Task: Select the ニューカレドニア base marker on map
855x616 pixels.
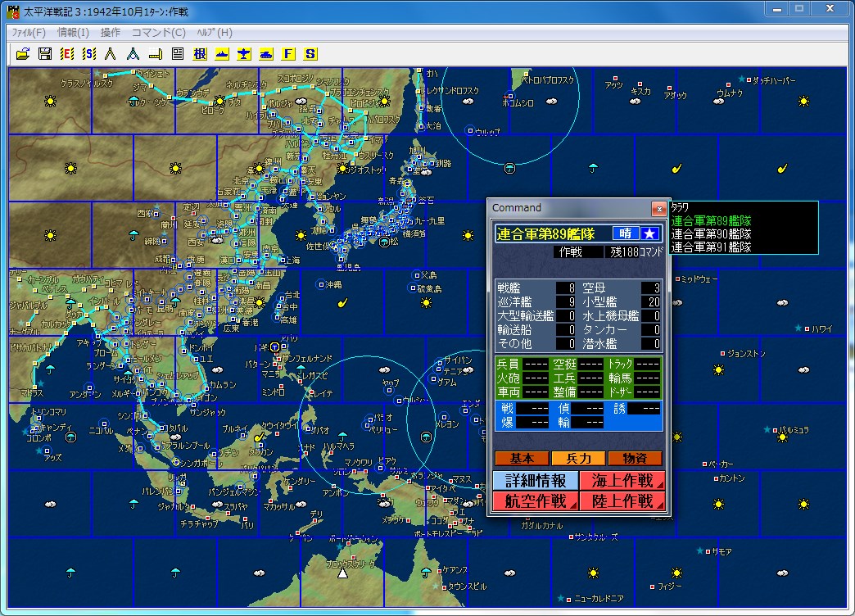Action: (569, 599)
